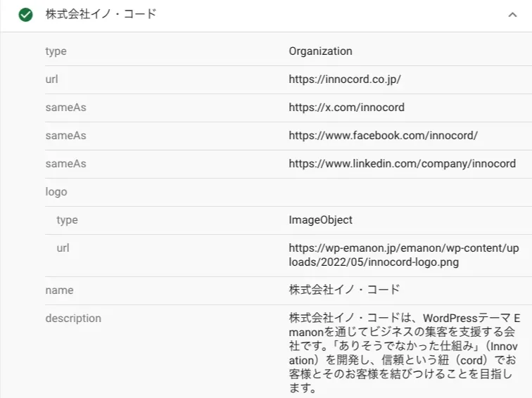Click the nested url label under logo
The image size is (532, 398).
(x=63, y=248)
